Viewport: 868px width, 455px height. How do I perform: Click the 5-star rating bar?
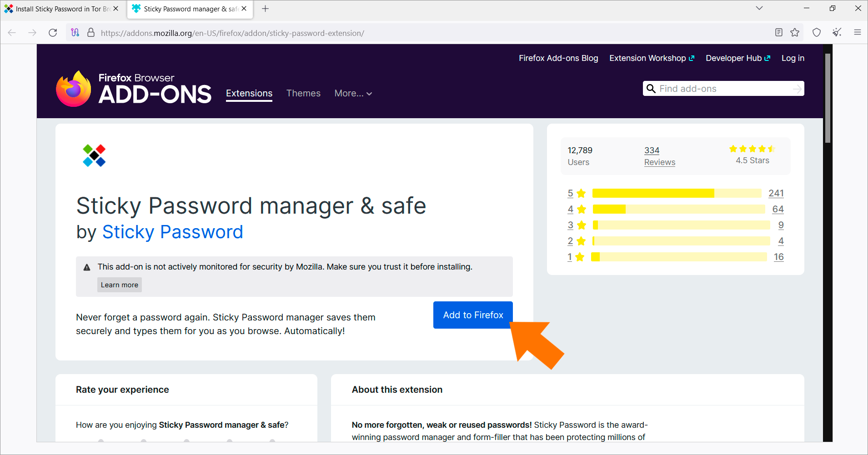pos(677,193)
